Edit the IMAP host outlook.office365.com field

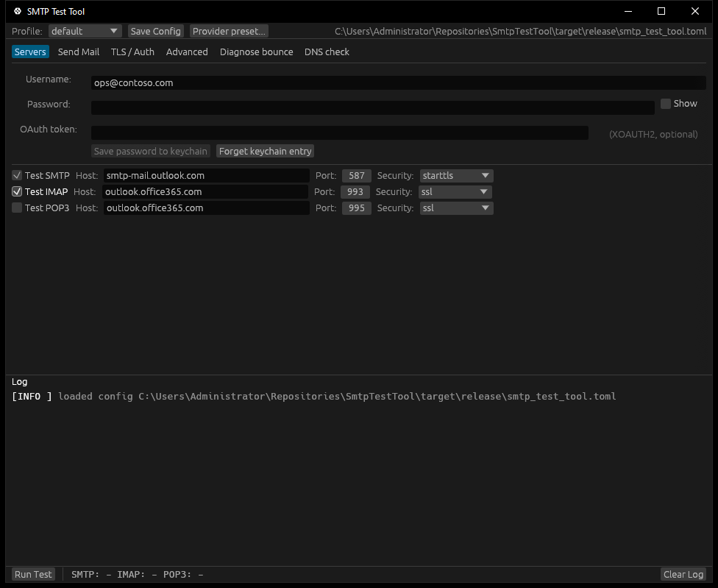[205, 191]
